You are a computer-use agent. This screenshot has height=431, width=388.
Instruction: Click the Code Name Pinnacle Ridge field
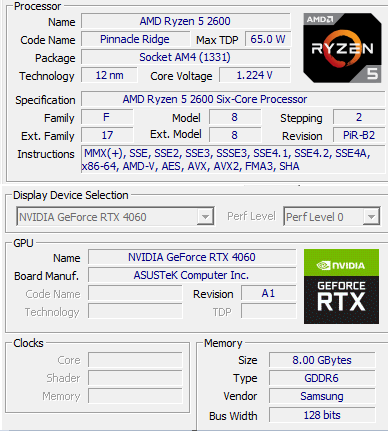click(135, 39)
